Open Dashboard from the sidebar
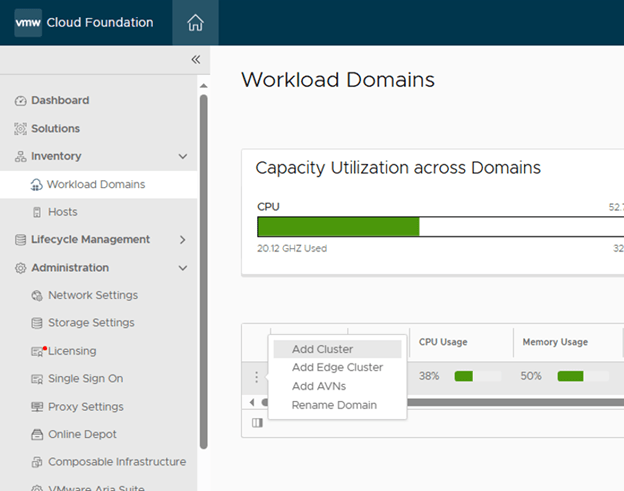This screenshot has width=624, height=491. coord(59,100)
